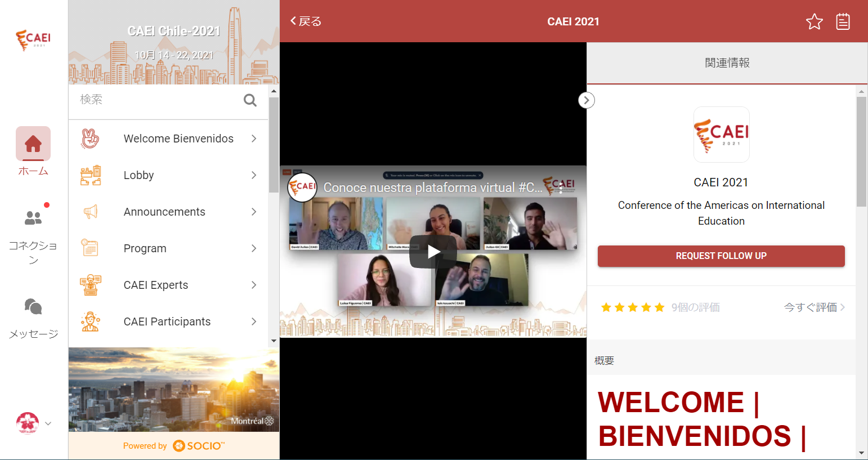Expand the Lobby chevron

254,175
